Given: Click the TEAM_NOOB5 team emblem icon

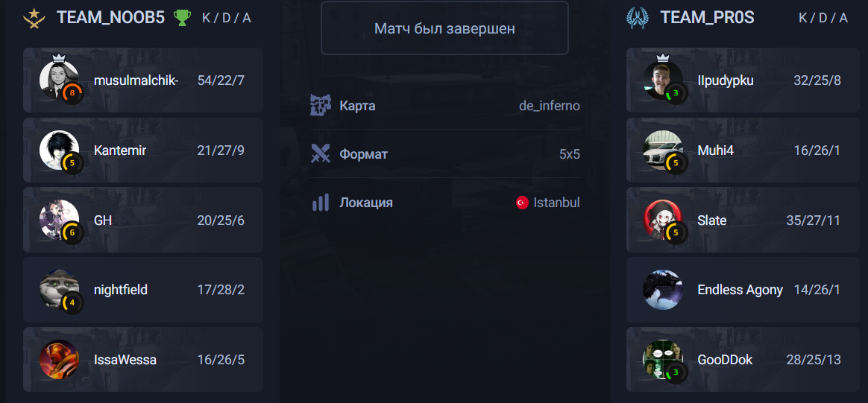Looking at the screenshot, I should pos(35,17).
